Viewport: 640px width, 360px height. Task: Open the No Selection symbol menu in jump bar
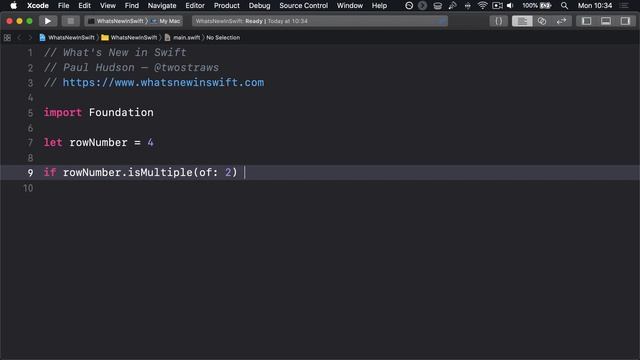(x=223, y=38)
